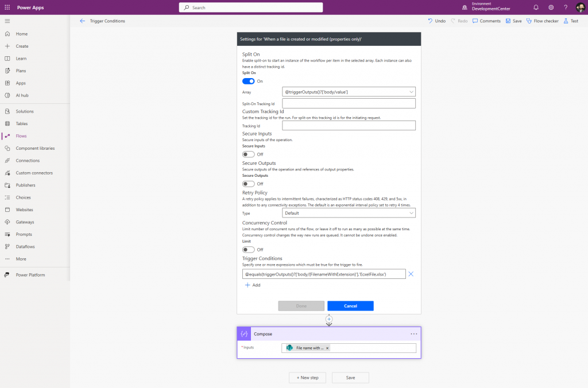Screen dimensions: 588x388
Task: Add a new trigger condition expression
Action: 253,285
